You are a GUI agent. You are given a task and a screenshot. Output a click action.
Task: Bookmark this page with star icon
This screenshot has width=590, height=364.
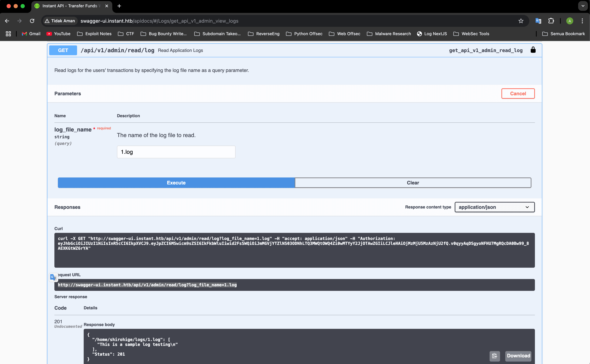tap(521, 21)
